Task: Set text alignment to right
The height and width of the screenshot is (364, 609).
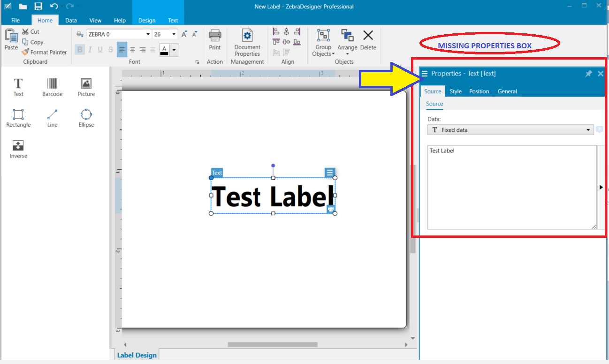Action: [x=143, y=50]
